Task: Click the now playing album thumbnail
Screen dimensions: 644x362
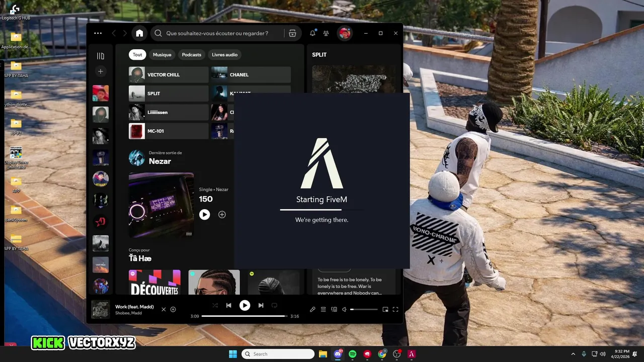Action: click(101, 310)
